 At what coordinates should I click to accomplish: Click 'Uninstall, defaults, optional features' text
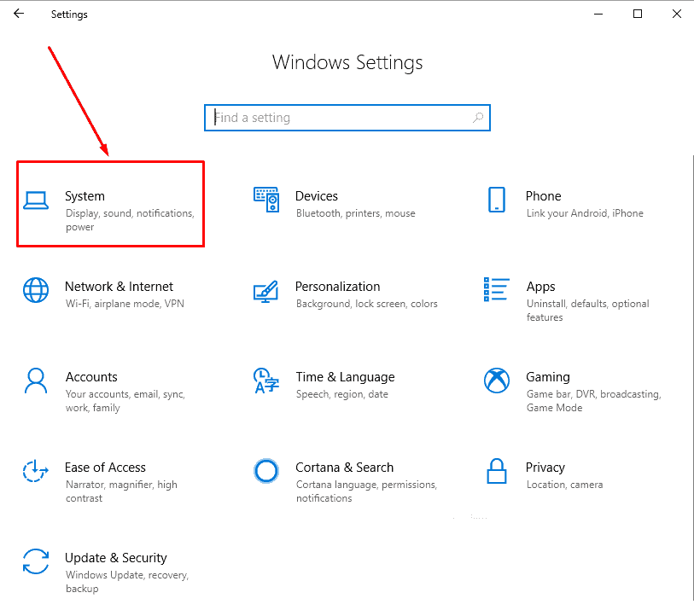[588, 311]
